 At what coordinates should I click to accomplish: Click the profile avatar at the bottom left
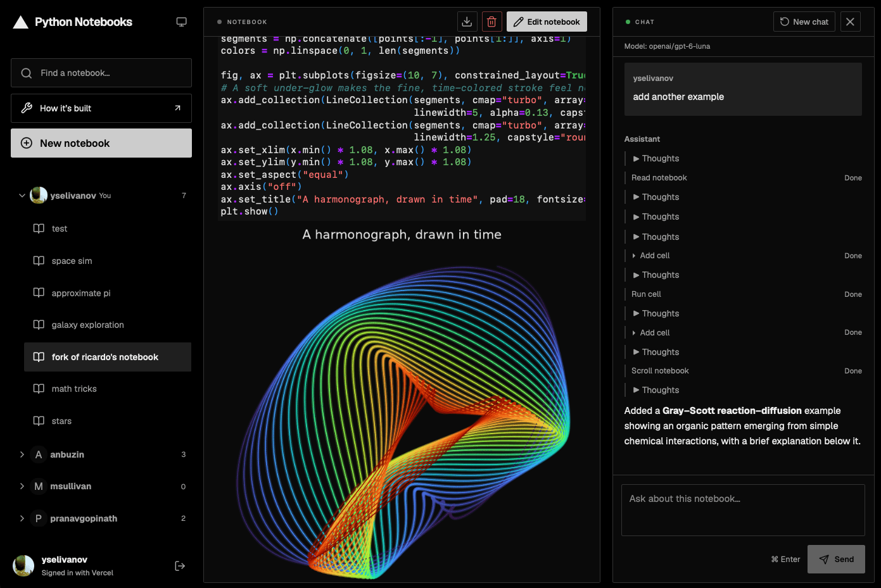pyautogui.click(x=23, y=566)
